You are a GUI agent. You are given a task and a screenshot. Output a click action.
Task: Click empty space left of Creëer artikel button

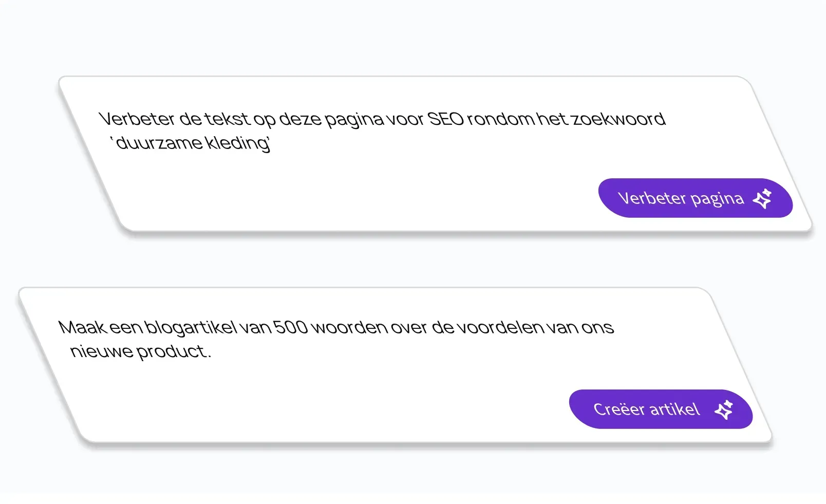click(x=360, y=409)
